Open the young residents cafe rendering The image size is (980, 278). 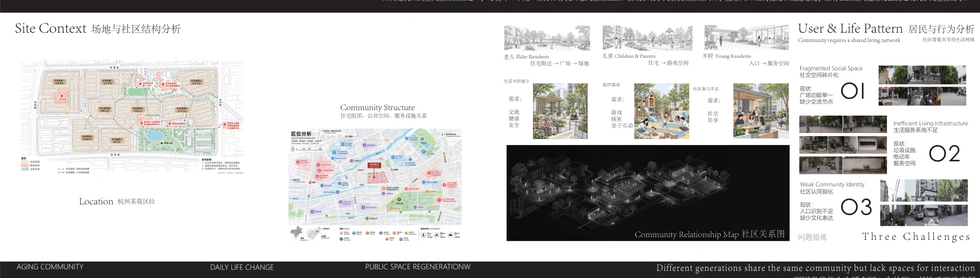(761, 111)
